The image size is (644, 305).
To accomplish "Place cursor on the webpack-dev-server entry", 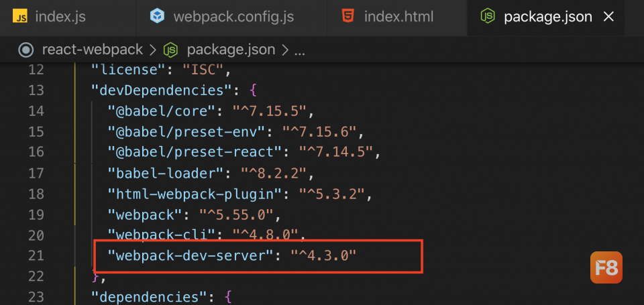I will point(231,256).
